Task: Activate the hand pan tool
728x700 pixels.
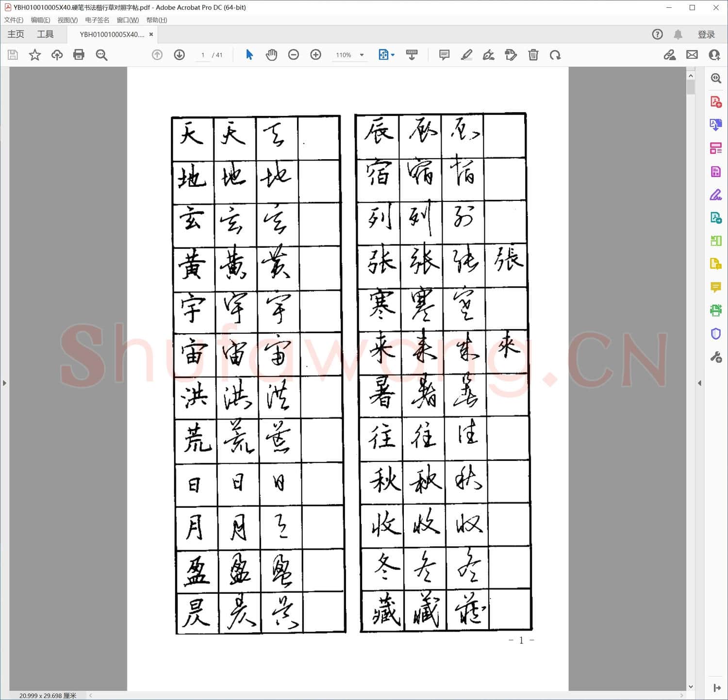Action: pyautogui.click(x=271, y=55)
